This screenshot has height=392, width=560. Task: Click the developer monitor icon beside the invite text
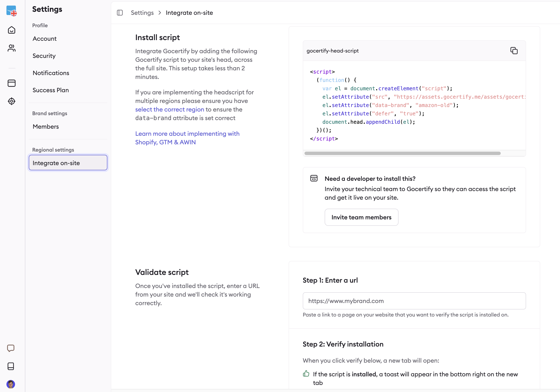point(314,178)
